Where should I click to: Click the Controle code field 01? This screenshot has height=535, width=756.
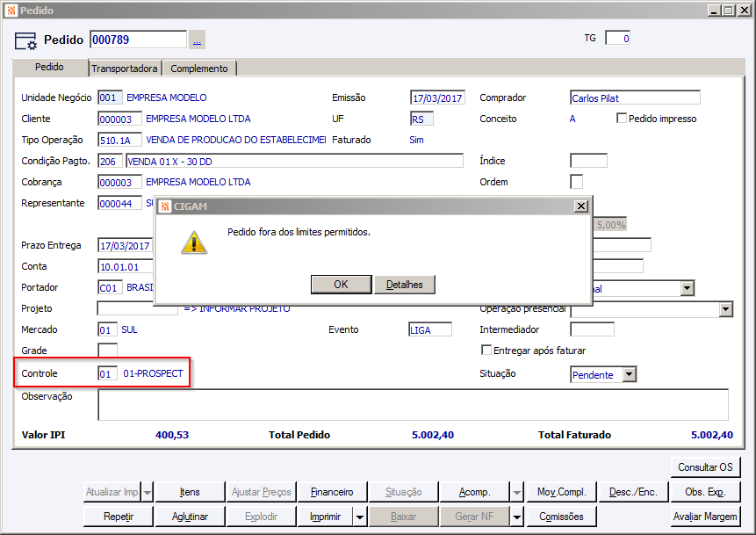click(107, 374)
